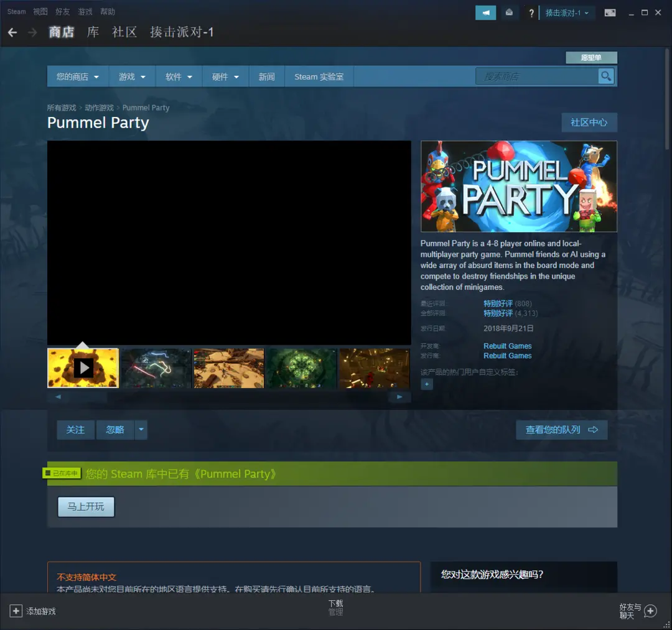Click the 马上开玩 play now button
Image resolution: width=672 pixels, height=630 pixels.
[x=86, y=507]
